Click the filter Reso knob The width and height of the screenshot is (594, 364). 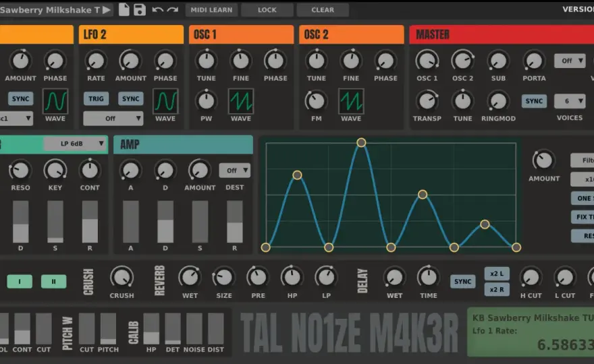(x=20, y=171)
